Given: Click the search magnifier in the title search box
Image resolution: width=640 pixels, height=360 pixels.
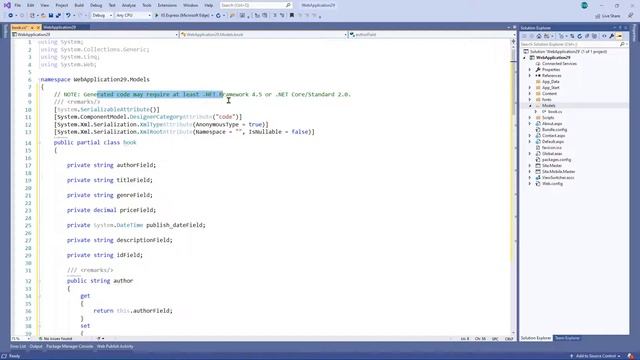Looking at the screenshot, I should [x=288, y=5].
